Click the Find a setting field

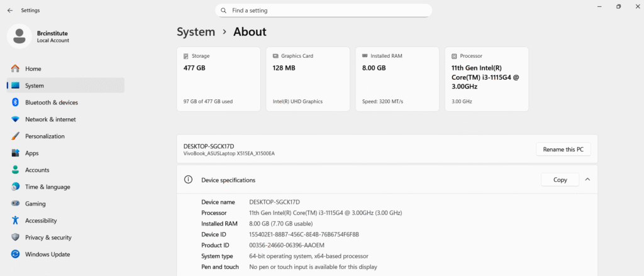point(324,11)
